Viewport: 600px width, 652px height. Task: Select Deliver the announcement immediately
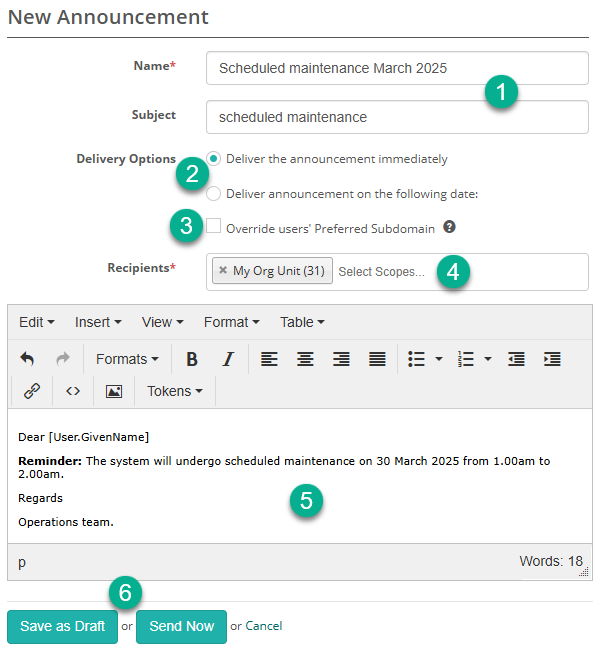[214, 159]
